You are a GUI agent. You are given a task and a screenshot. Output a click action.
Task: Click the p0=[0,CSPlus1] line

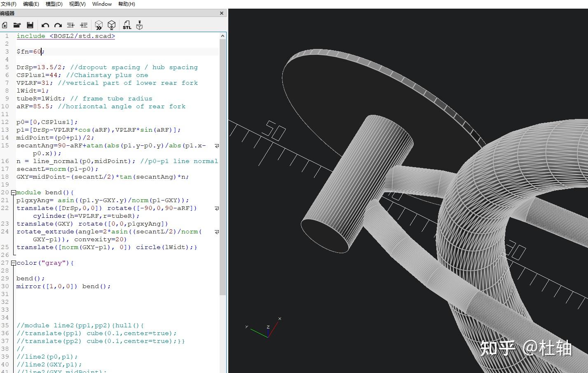(47, 122)
